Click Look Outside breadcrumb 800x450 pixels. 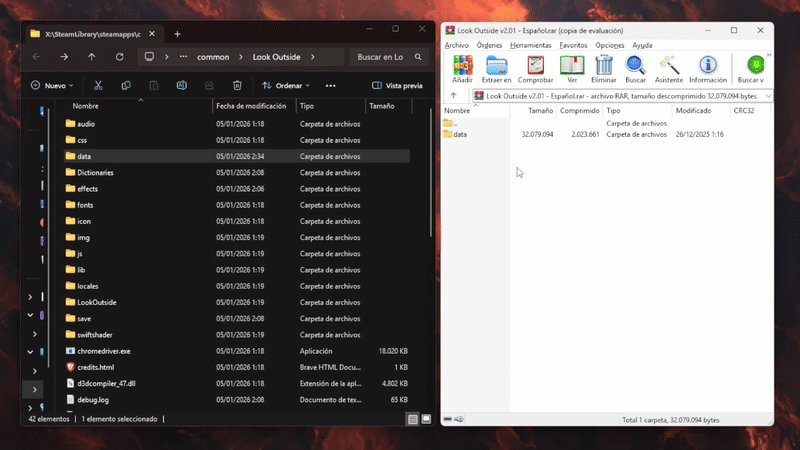[x=277, y=57]
